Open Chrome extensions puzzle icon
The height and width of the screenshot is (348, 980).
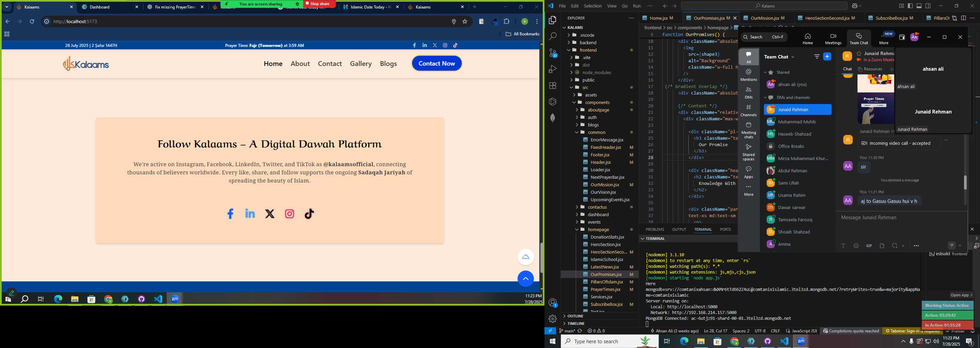(x=506, y=22)
